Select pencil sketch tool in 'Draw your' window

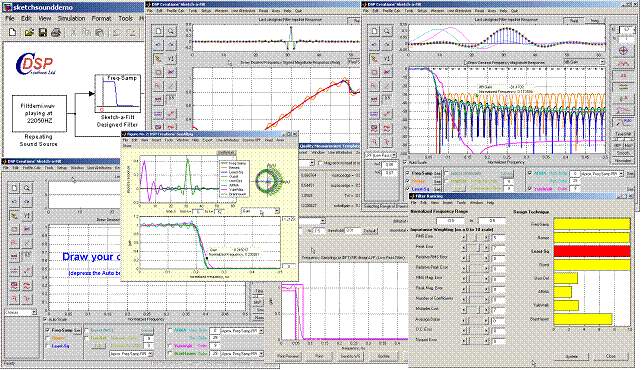(x=15, y=215)
